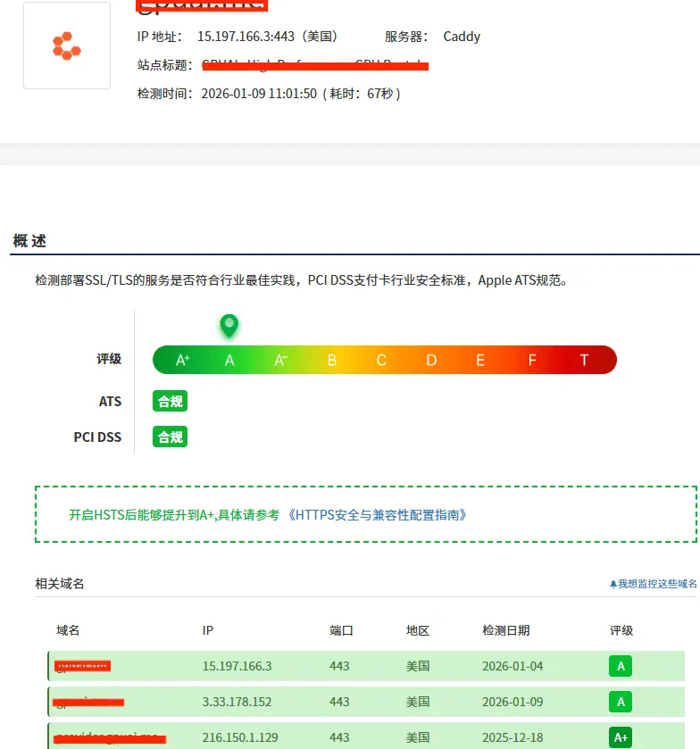Click the IP address 15.197.166.3:443 text
Image resolution: width=700 pixels, height=749 pixels.
(x=246, y=37)
